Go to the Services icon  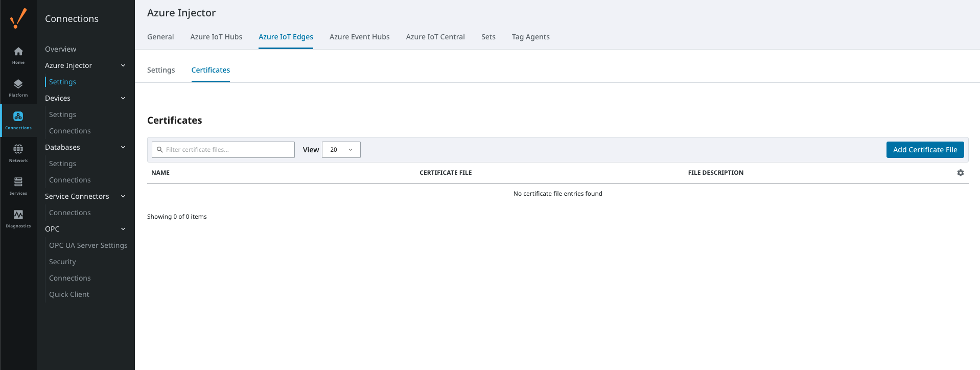(18, 182)
